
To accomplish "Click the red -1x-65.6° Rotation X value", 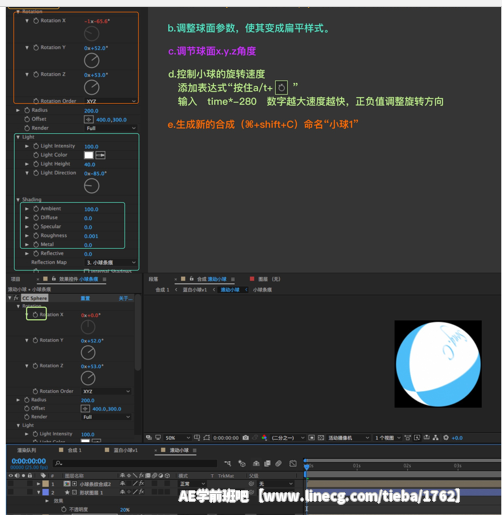I will [97, 21].
